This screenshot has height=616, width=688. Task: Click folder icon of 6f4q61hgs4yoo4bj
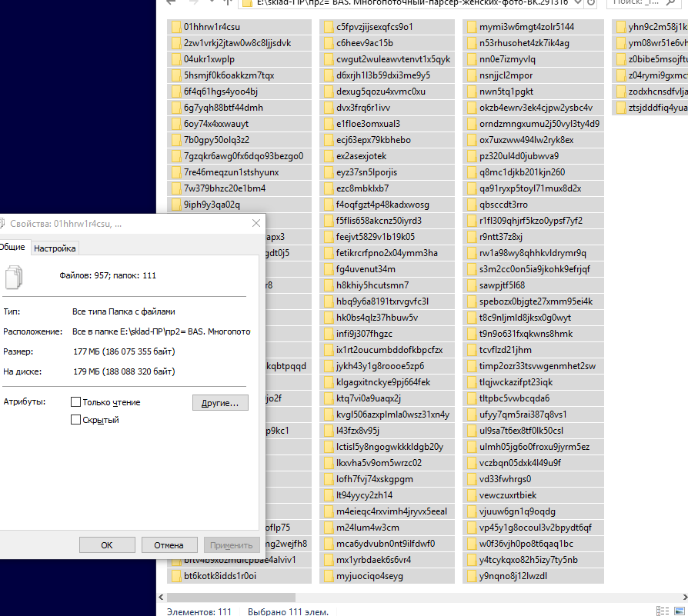pyautogui.click(x=176, y=92)
